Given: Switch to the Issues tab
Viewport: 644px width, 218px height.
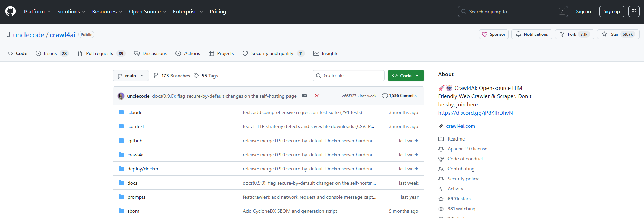Looking at the screenshot, I should 52,53.
